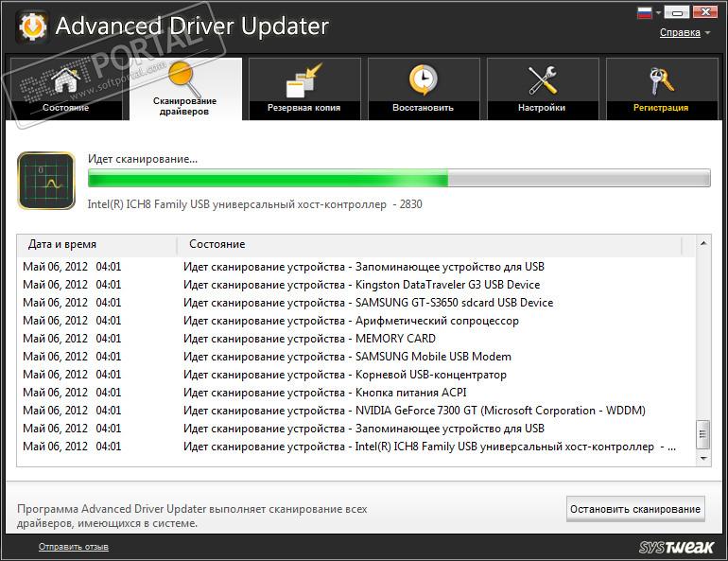728x561 pixels.
Task: Click the scroll up arrow of log list
Action: click(x=703, y=243)
